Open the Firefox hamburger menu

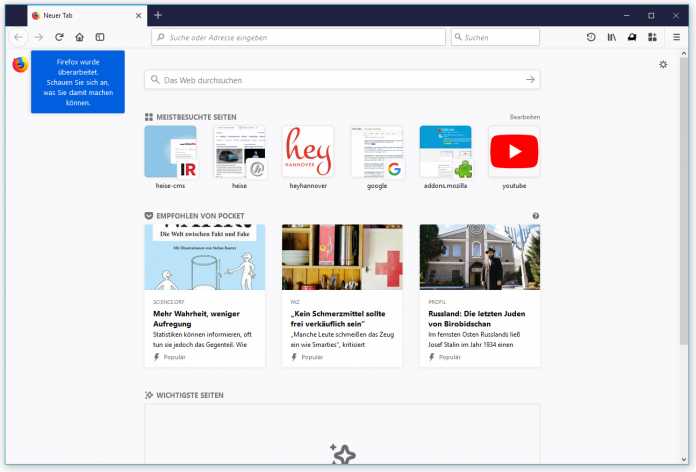[x=676, y=37]
